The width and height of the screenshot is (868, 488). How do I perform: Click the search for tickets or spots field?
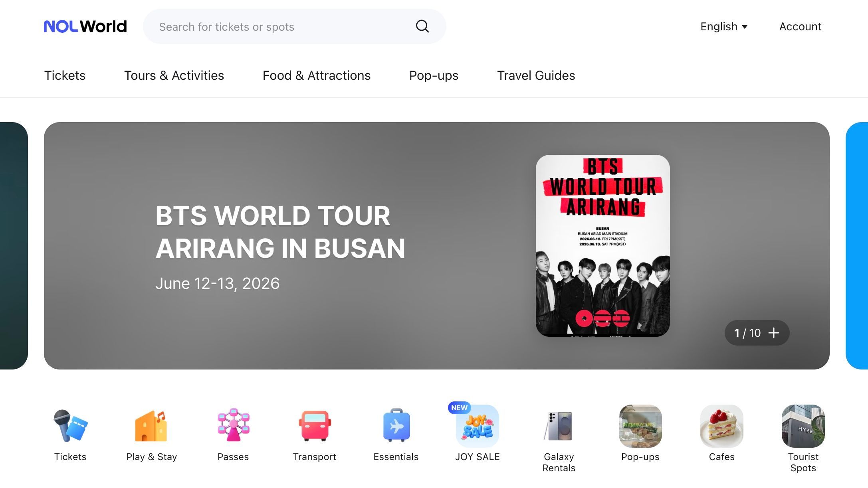coord(295,26)
